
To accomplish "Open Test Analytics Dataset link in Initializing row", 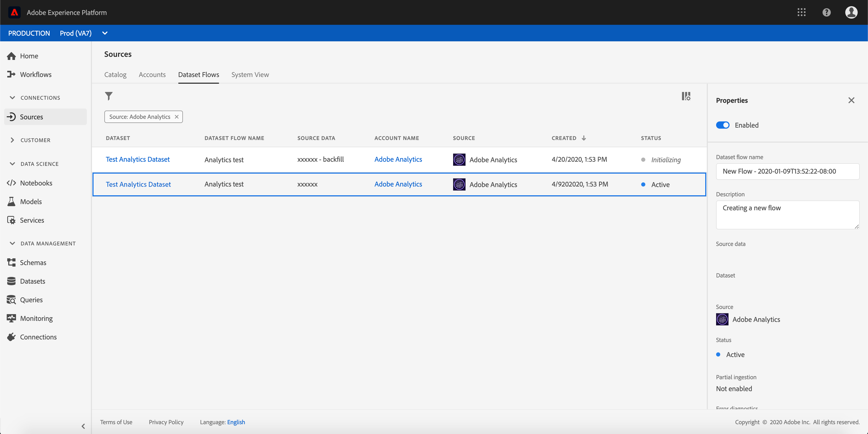I will [137, 159].
